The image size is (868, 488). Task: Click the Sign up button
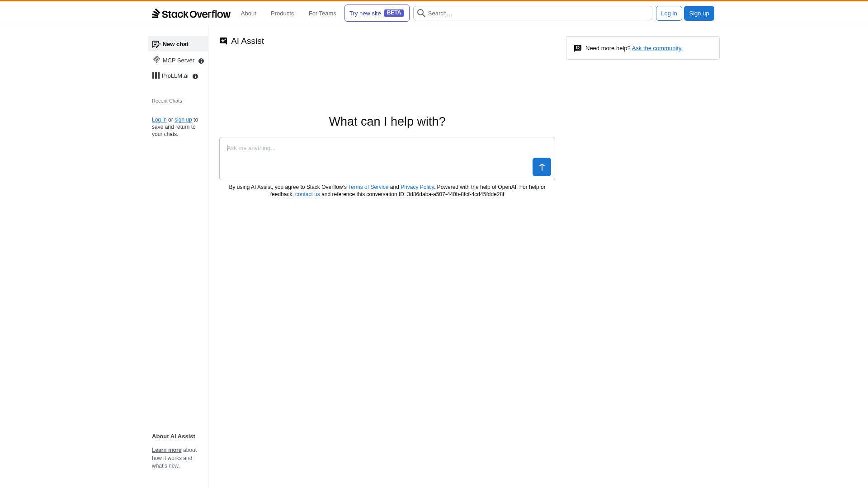pos(699,14)
